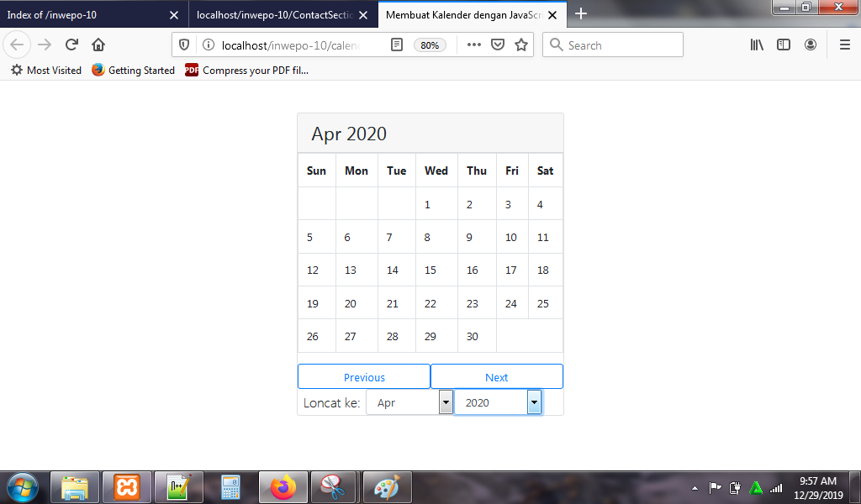The width and height of the screenshot is (861, 504).
Task: Click the network signal tray icon
Action: pos(776,487)
